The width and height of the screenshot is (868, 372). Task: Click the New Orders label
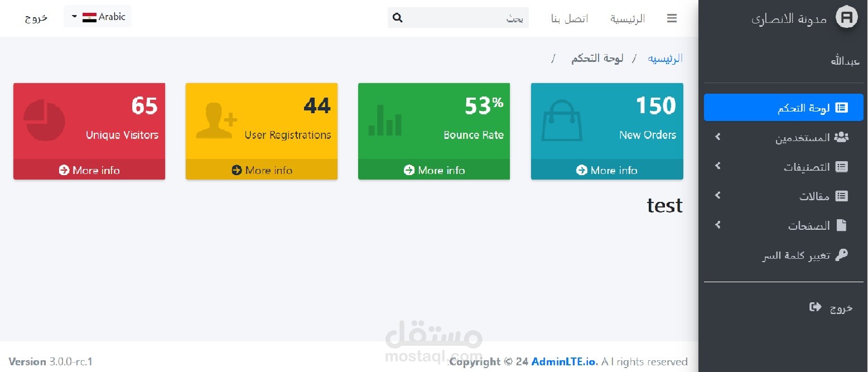[x=648, y=135]
